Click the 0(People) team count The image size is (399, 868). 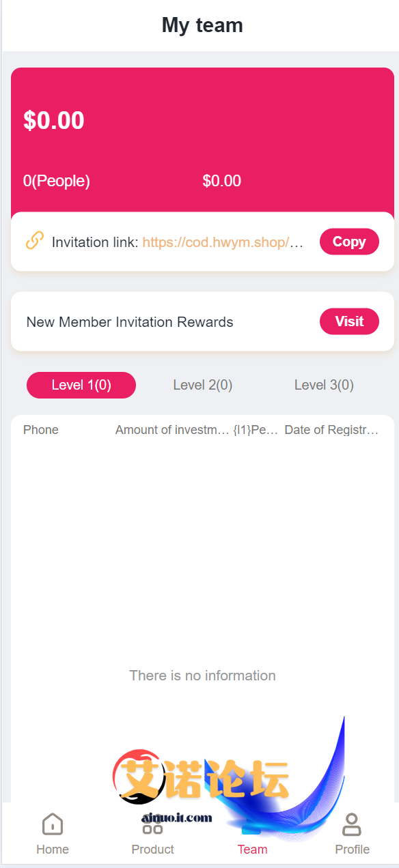click(57, 181)
